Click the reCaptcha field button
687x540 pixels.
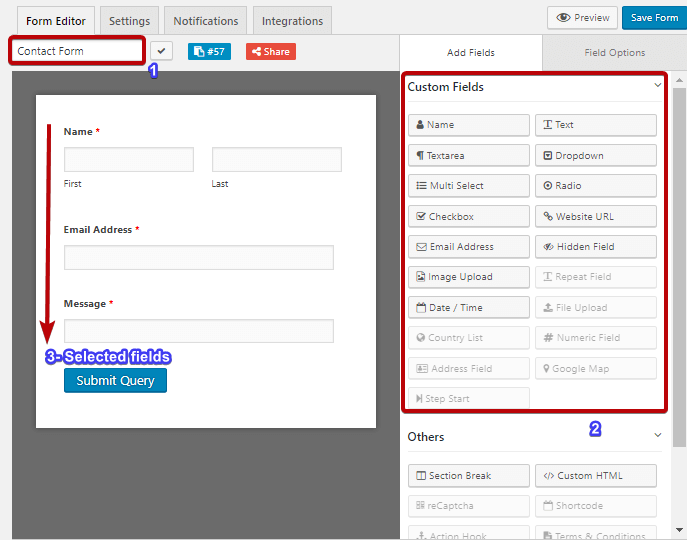(468, 506)
